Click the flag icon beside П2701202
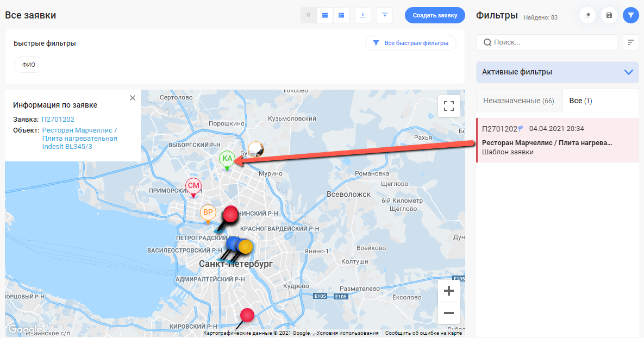 pyautogui.click(x=521, y=129)
